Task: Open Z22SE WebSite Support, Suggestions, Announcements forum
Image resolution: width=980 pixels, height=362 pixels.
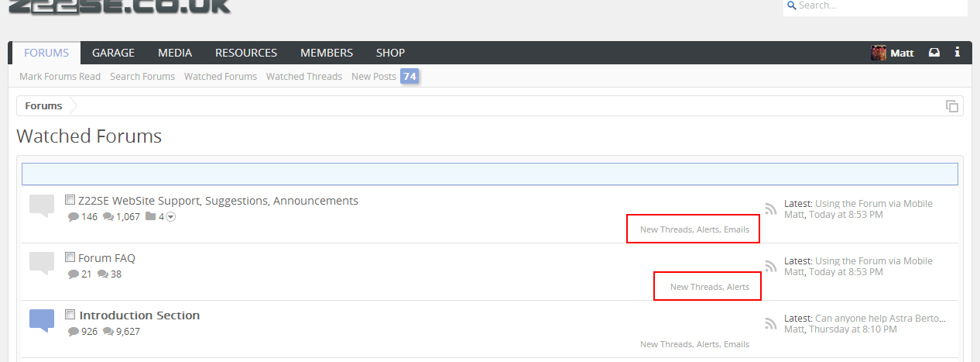Action: click(218, 201)
